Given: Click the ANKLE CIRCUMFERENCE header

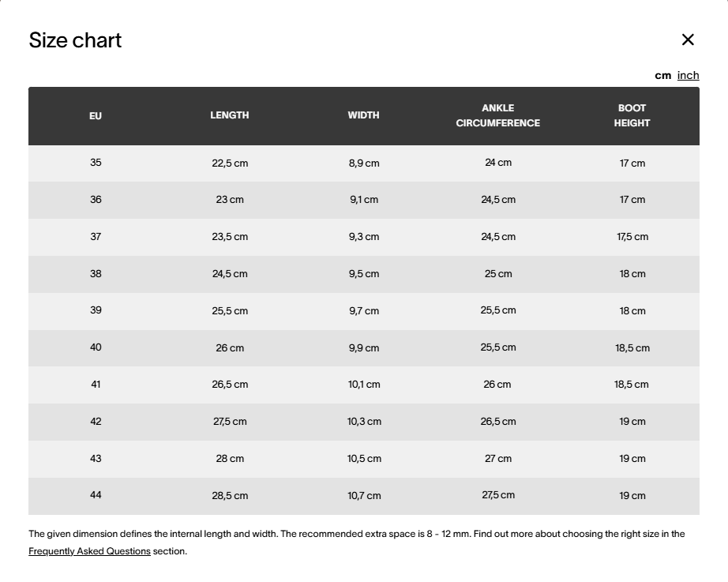Looking at the screenshot, I should tap(497, 115).
